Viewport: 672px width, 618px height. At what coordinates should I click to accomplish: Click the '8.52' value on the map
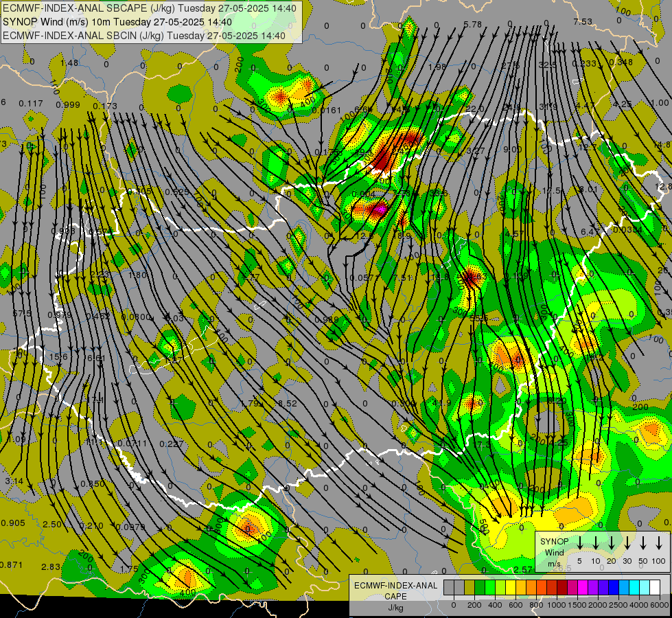[288, 403]
